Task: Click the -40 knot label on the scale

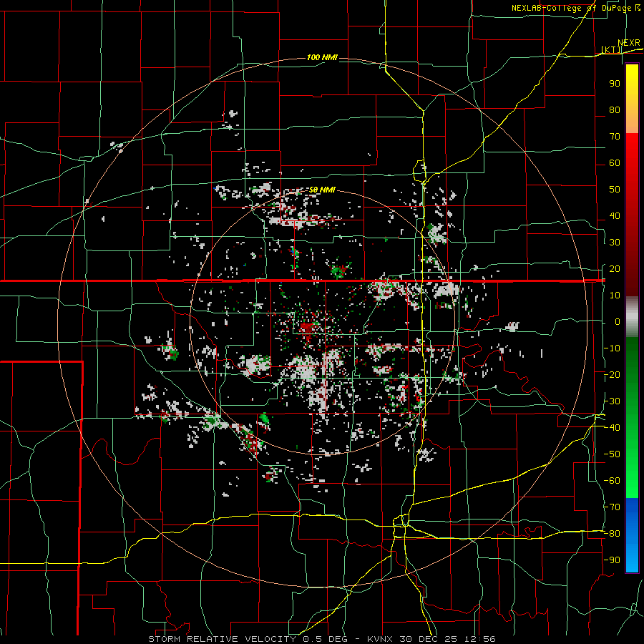Action: 613,428
